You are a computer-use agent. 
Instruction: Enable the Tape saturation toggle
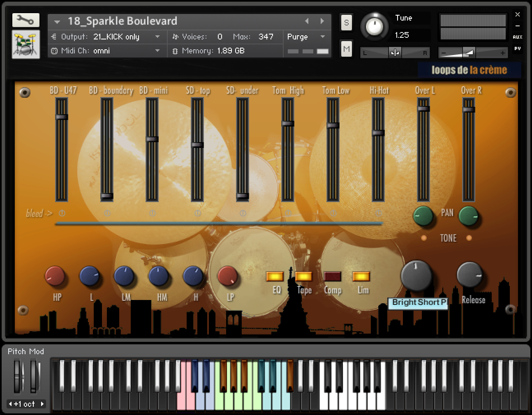(x=303, y=277)
